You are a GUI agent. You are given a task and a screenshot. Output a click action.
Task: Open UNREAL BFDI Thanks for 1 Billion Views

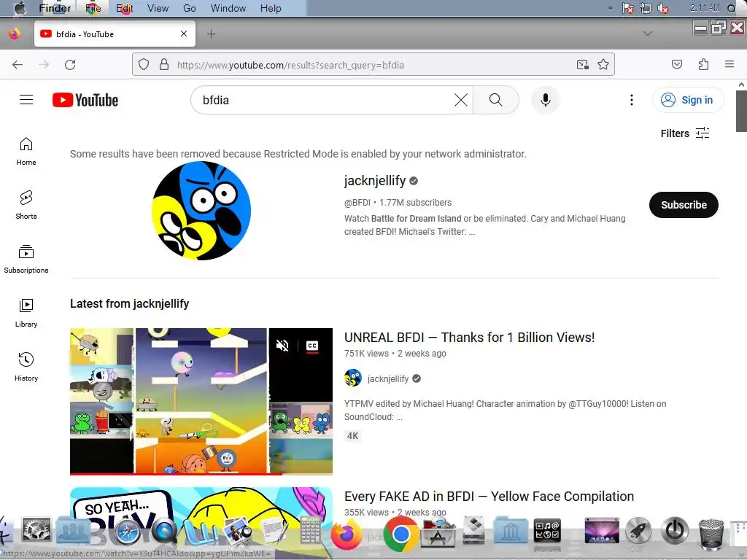[x=469, y=337]
